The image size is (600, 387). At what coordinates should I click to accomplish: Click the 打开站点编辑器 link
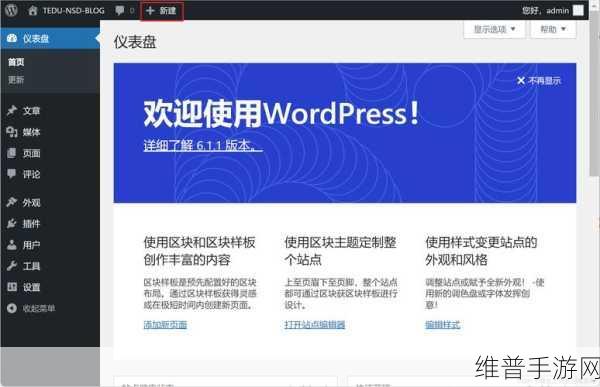tap(315, 325)
